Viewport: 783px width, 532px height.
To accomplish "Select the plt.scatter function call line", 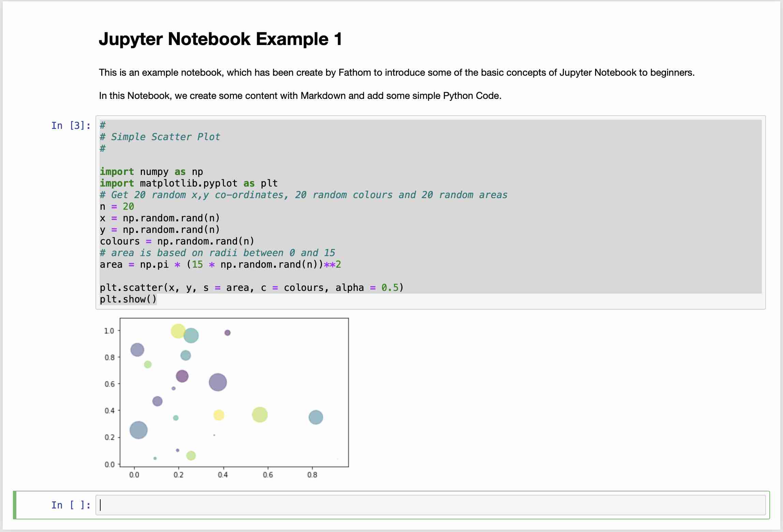I will point(251,287).
